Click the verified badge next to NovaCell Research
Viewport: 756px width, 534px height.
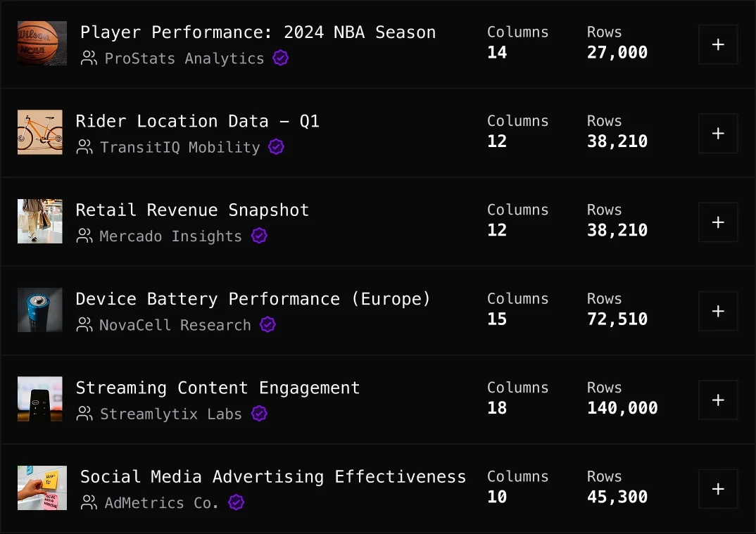(x=267, y=325)
